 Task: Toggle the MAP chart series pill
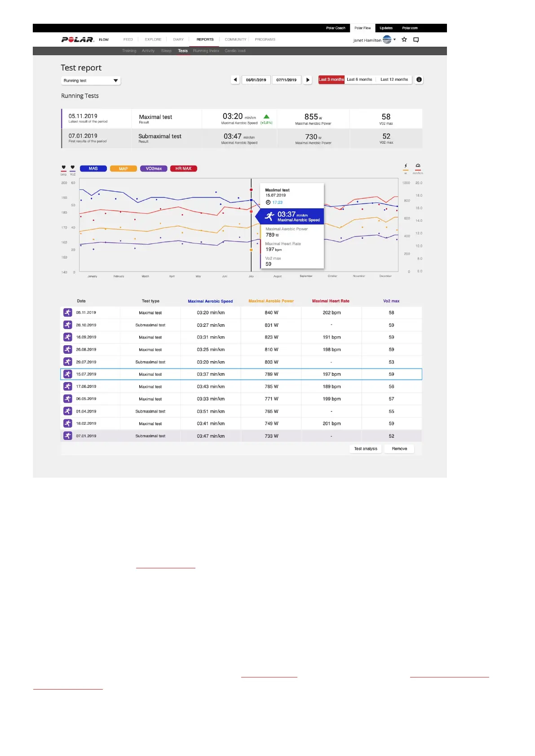[124, 169]
